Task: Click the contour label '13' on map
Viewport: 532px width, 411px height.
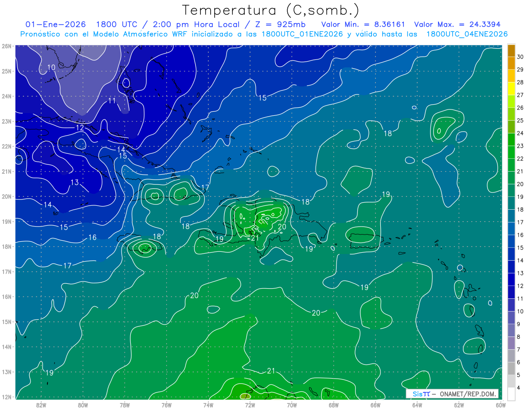Action: (x=74, y=182)
